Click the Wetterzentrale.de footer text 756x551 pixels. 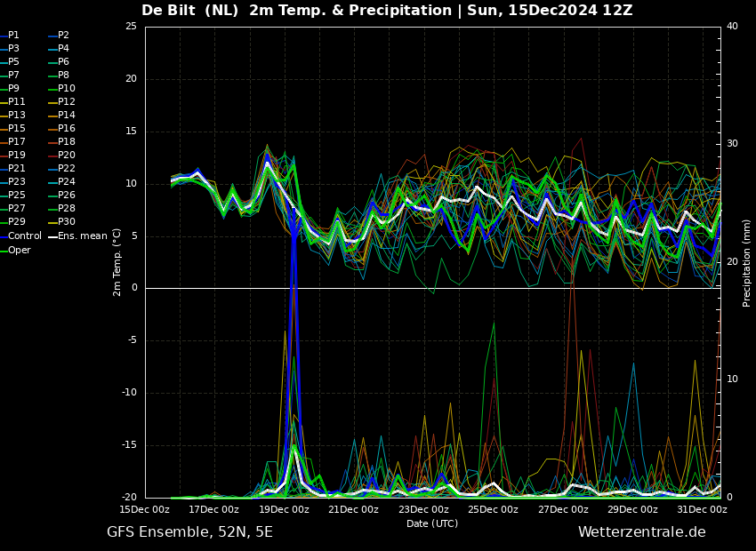tap(641, 532)
